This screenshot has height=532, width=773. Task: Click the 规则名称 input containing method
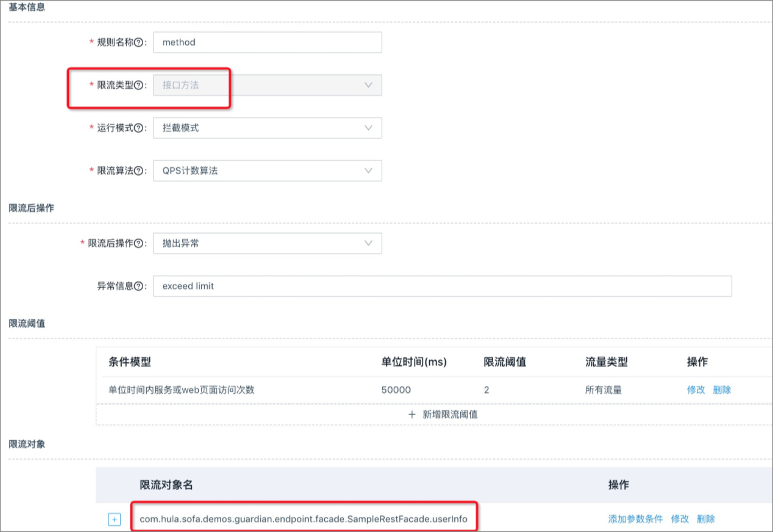coord(267,43)
